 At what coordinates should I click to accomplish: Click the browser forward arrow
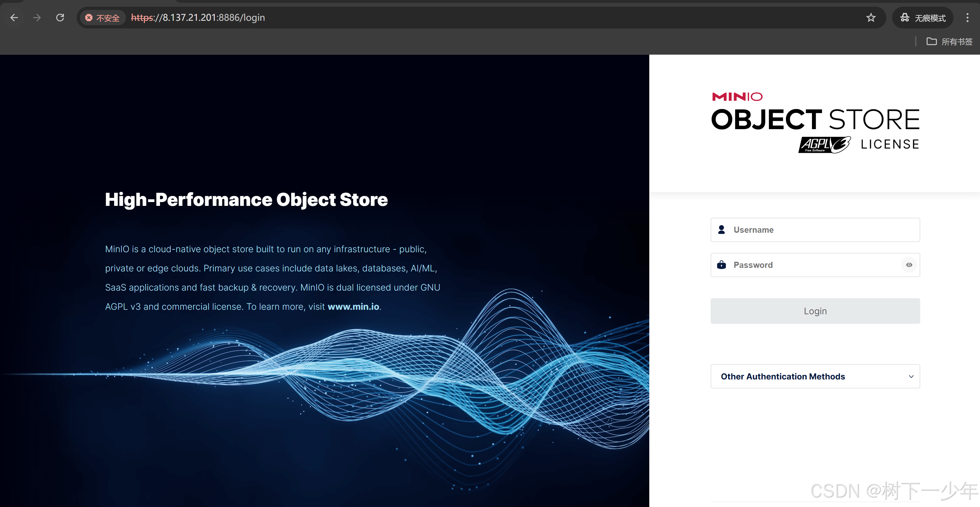tap(37, 18)
